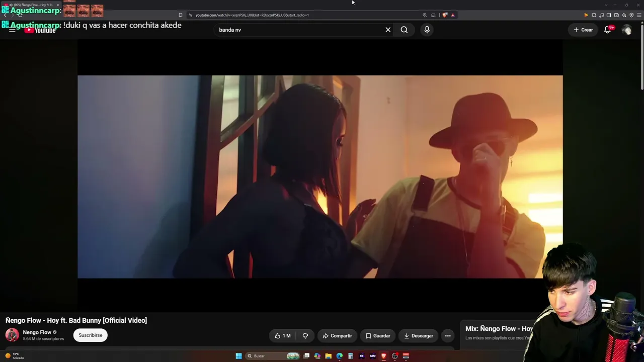The image size is (644, 362).
Task: Open the Crear upload menu
Action: (x=584, y=30)
